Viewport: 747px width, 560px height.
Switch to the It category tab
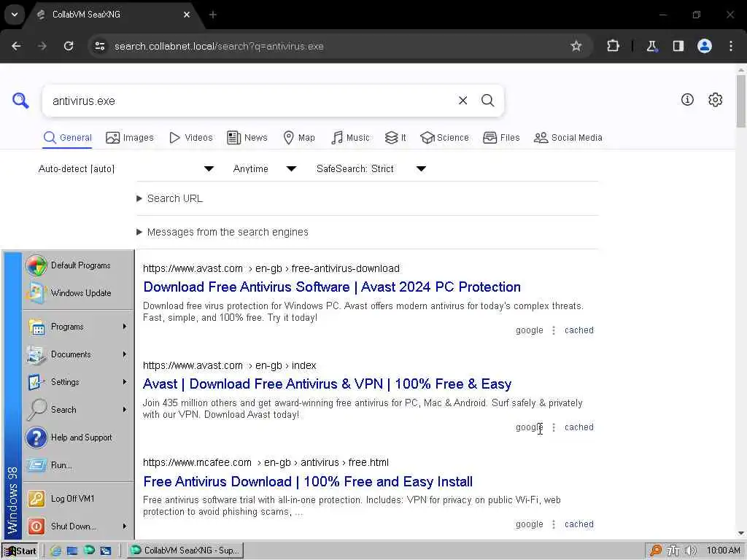pos(395,138)
